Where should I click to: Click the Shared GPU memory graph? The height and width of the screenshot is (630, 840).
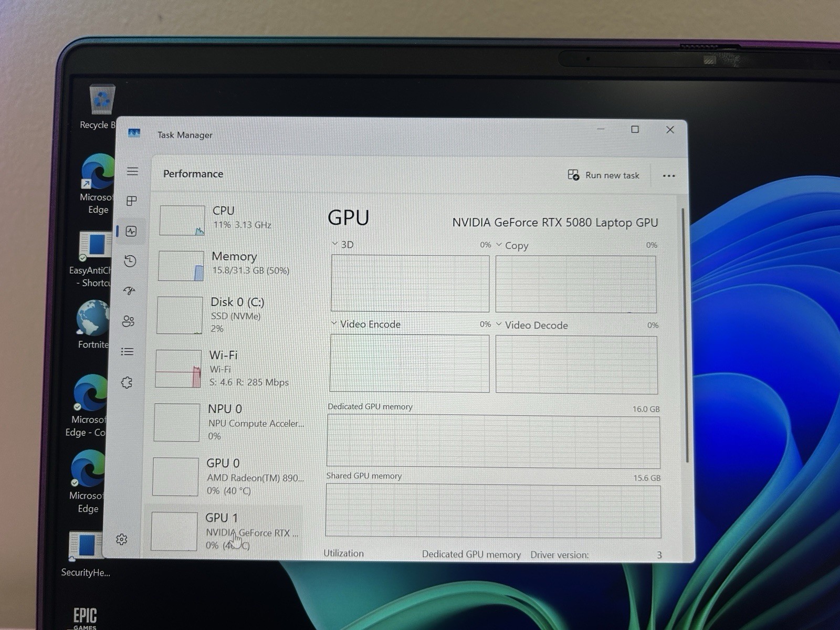point(493,511)
